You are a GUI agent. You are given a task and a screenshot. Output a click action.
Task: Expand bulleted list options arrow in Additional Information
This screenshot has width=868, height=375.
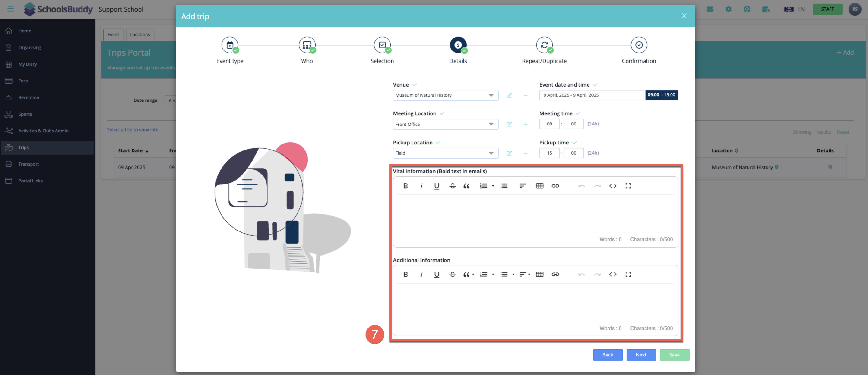tap(513, 274)
